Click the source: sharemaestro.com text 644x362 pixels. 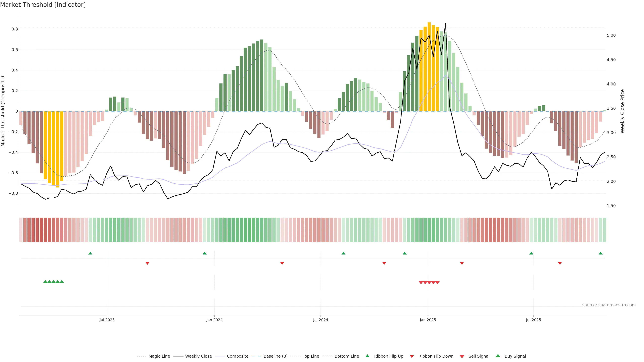609,305
